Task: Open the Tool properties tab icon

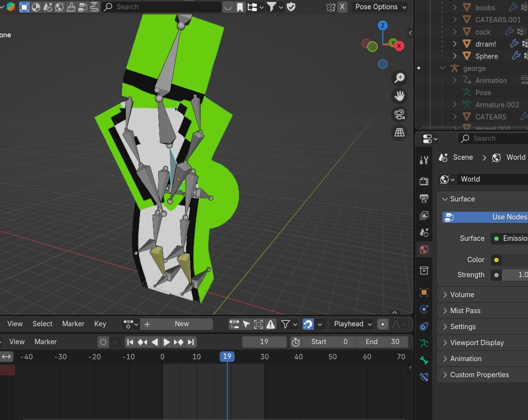Action: [x=424, y=160]
